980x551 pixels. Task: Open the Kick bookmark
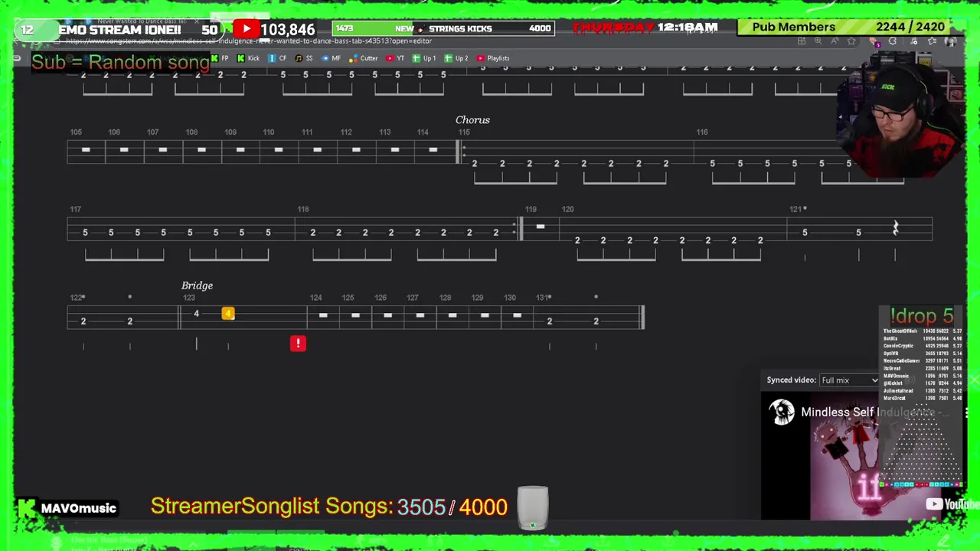coord(248,58)
